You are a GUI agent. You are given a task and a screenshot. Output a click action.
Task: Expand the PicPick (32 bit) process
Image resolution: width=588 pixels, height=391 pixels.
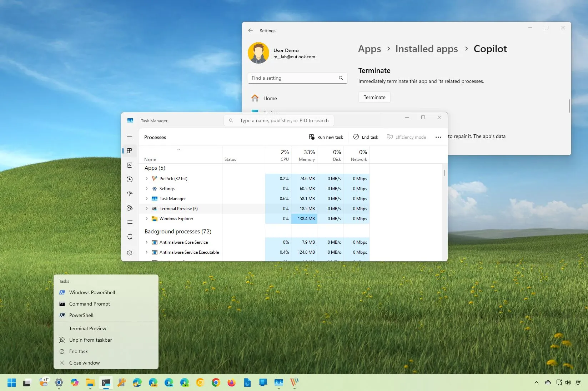[x=146, y=179]
